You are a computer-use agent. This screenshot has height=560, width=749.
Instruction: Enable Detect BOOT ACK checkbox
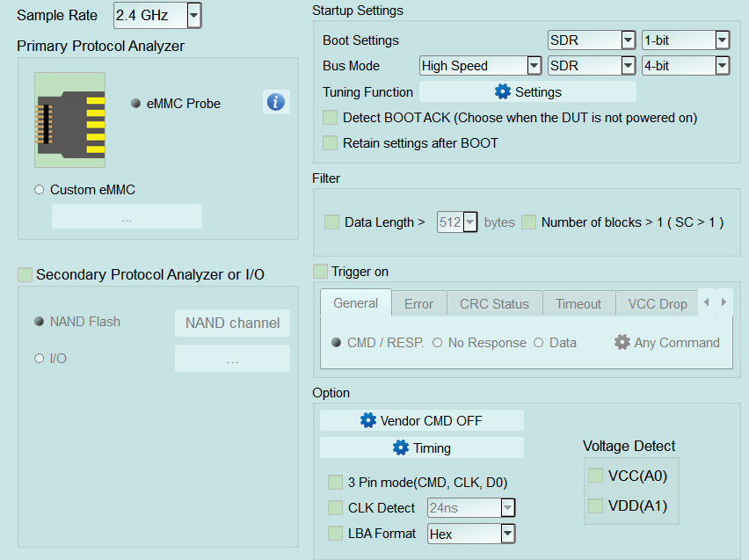330,118
